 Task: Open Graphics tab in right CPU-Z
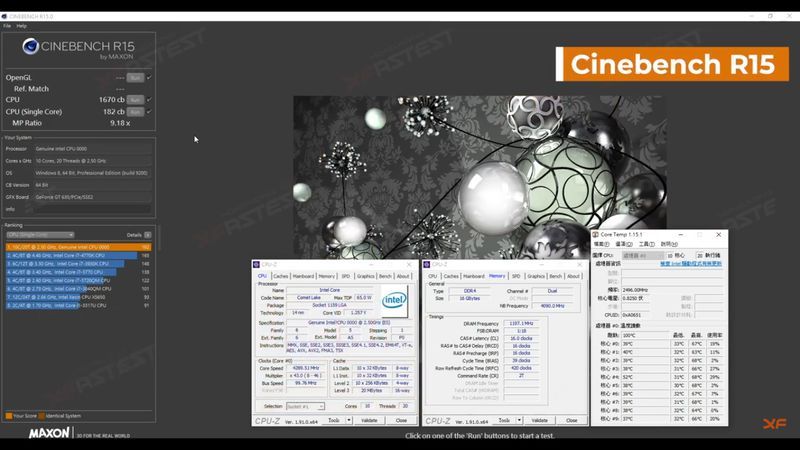[x=536, y=276]
